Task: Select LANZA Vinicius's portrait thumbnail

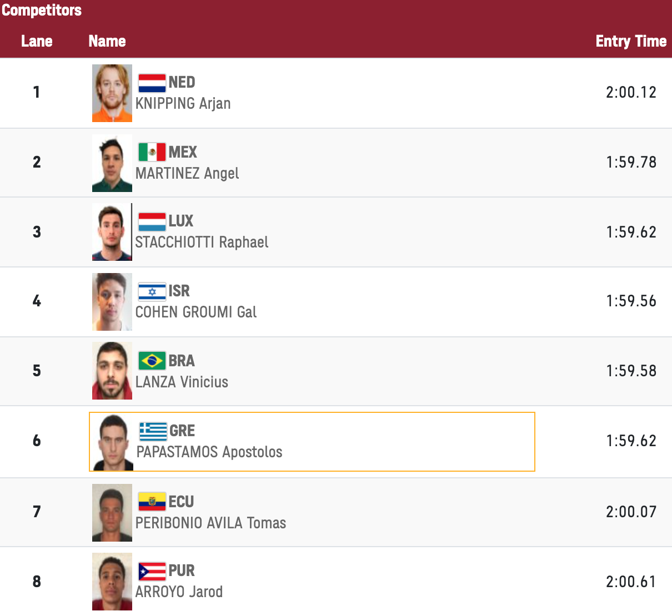Action: [112, 371]
